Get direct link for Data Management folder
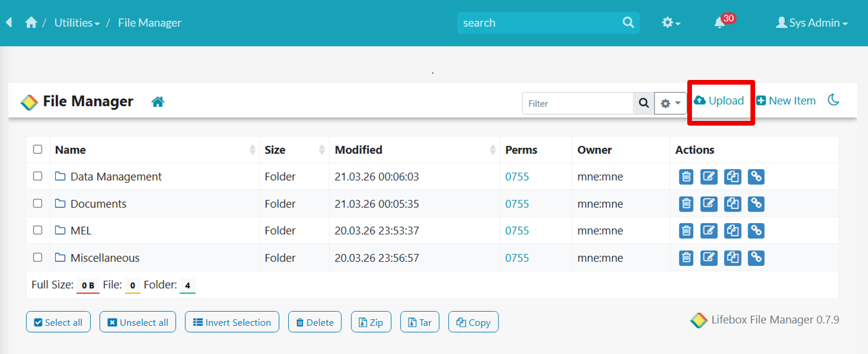The width and height of the screenshot is (868, 354). pyautogui.click(x=756, y=177)
